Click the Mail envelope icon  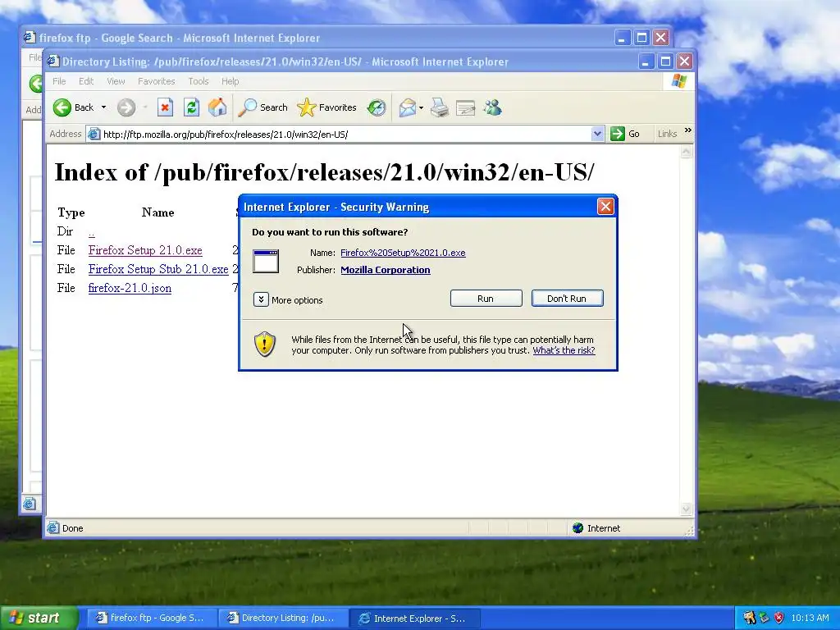407,107
